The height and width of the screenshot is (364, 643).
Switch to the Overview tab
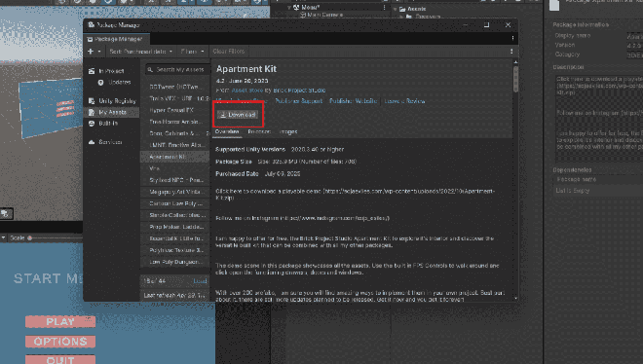coord(227,131)
